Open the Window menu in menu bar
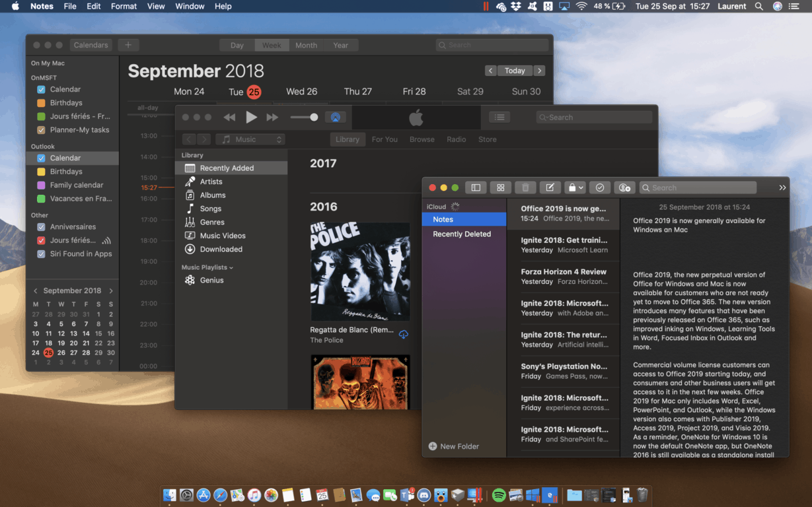This screenshot has height=507, width=812. click(190, 6)
